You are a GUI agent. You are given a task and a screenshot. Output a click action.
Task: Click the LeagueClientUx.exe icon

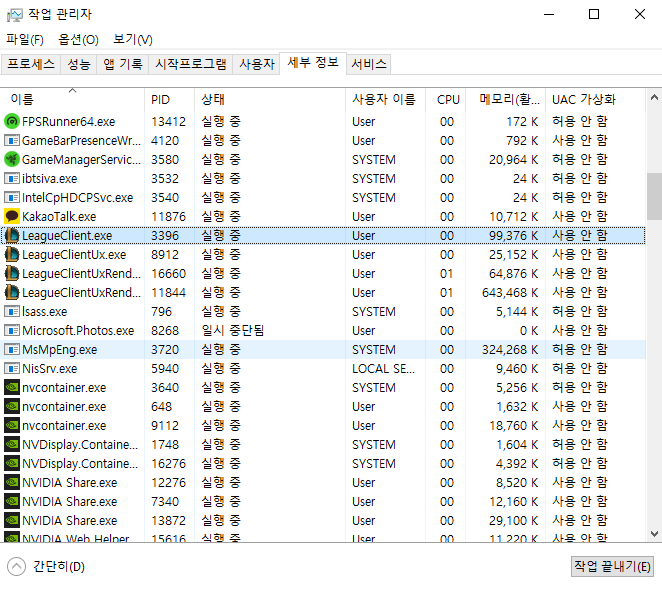click(x=12, y=255)
